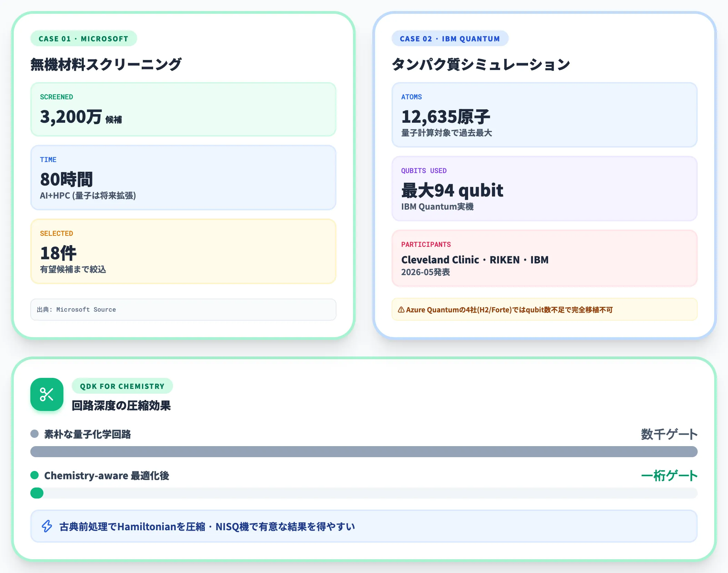Screen dimensions: 728x573
Task: Select the SCREENED 3,200万 候補 card
Action: click(x=183, y=109)
